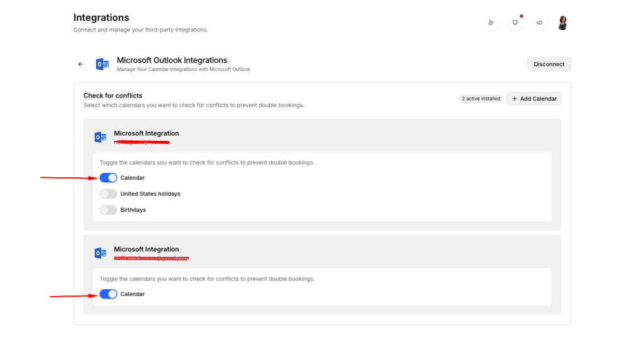Click the second Microsoft Integration title
This screenshot has height=347, width=644.
[146, 250]
